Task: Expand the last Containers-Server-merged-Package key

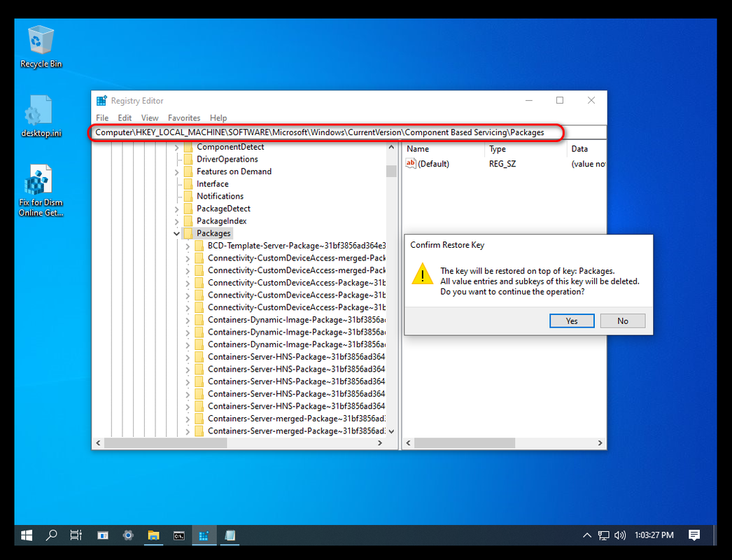Action: pos(188,432)
